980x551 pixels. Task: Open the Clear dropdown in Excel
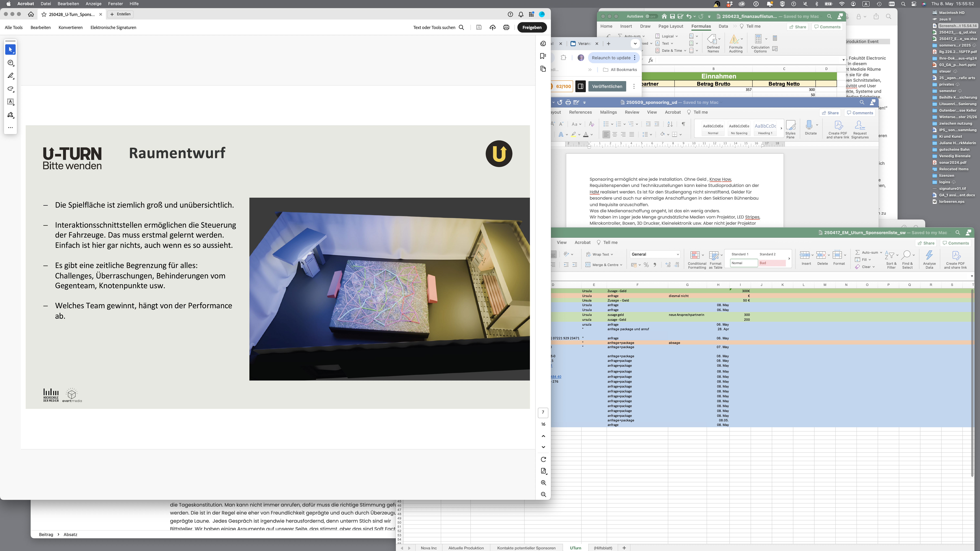click(x=873, y=267)
